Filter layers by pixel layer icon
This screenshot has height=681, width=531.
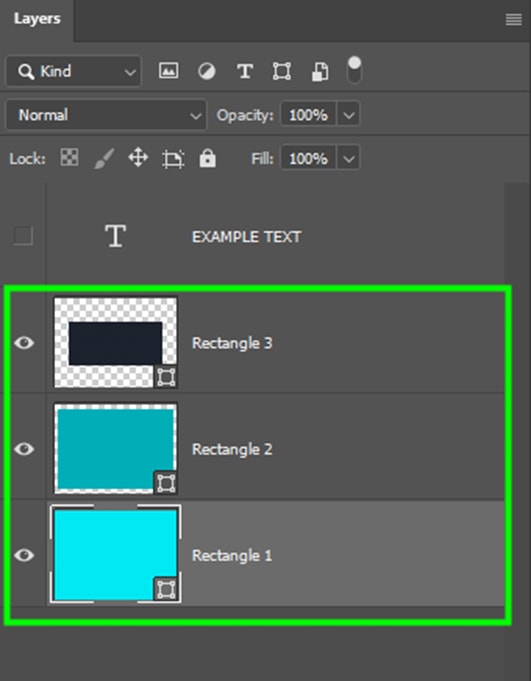click(168, 71)
